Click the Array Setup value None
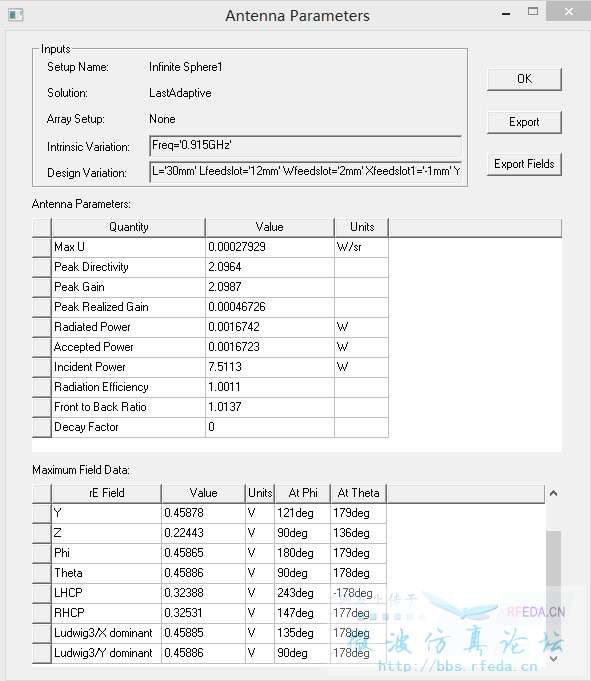Screen dimensions: 591x681 click(x=162, y=119)
